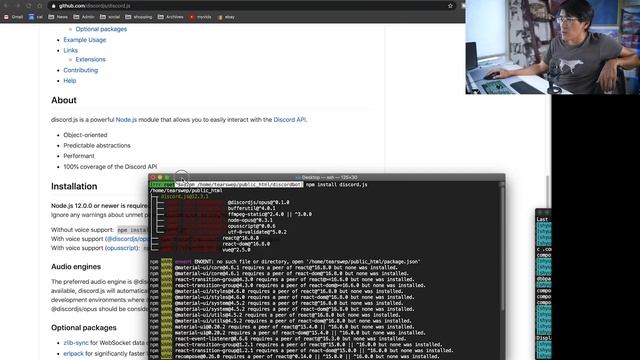Open the Admin bookmarks folder
The image size is (640, 360).
(x=84, y=17)
